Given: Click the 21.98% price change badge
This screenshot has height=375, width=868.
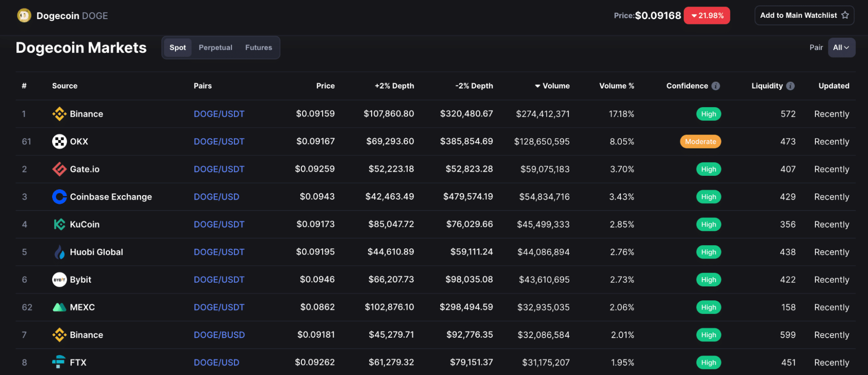Looking at the screenshot, I should click(707, 16).
